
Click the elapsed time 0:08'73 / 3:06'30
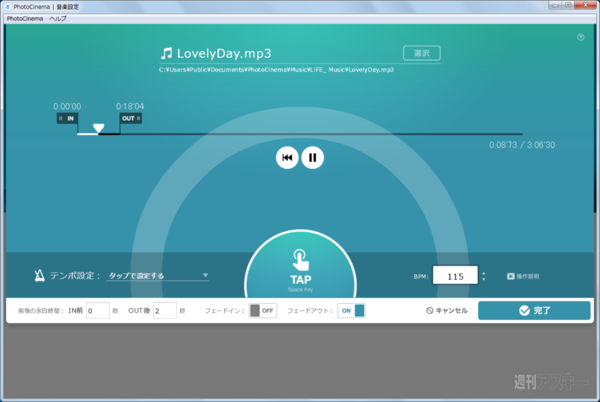pyautogui.click(x=522, y=145)
